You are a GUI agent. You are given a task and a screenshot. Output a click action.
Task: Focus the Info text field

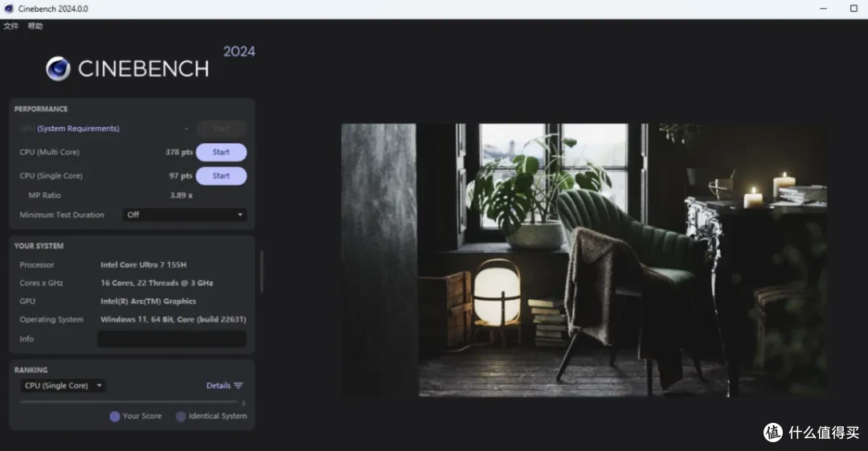pyautogui.click(x=172, y=339)
